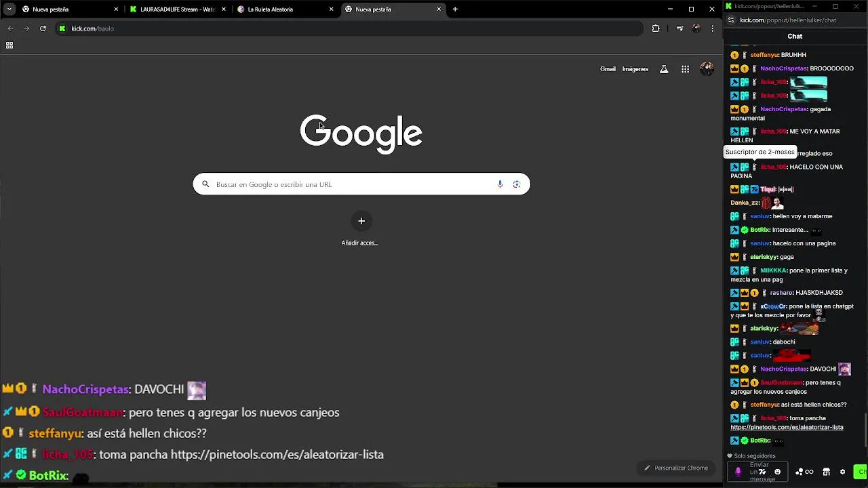The width and height of the screenshot is (868, 488).
Task: Click the address bar showing kick.com/baulo
Action: [349, 28]
